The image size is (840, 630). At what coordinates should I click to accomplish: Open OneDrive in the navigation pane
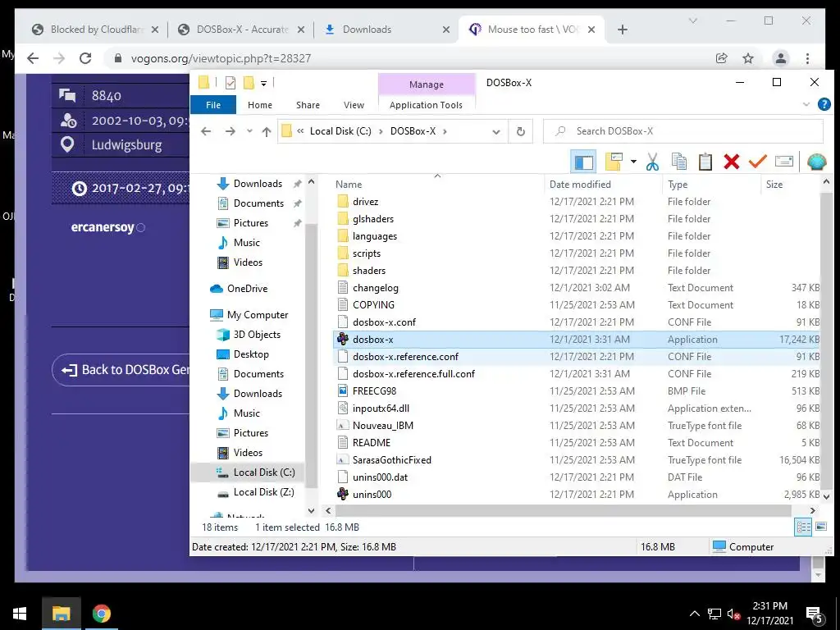click(247, 289)
